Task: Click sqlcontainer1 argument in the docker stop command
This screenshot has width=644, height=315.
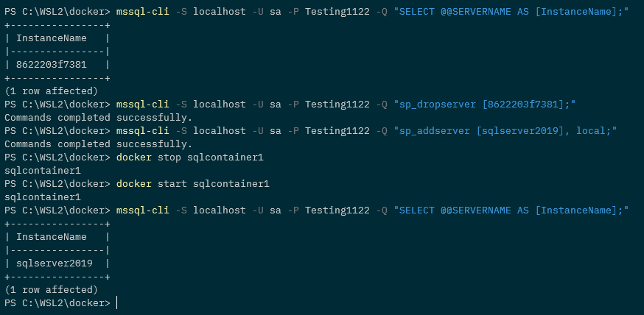Action: click(228, 157)
